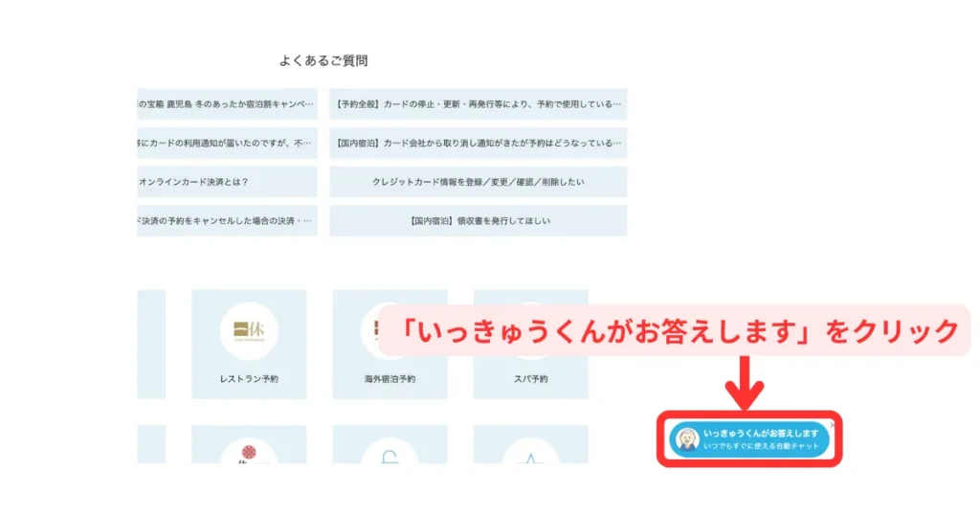Click the teal outline icon below スパ予約

[530, 454]
